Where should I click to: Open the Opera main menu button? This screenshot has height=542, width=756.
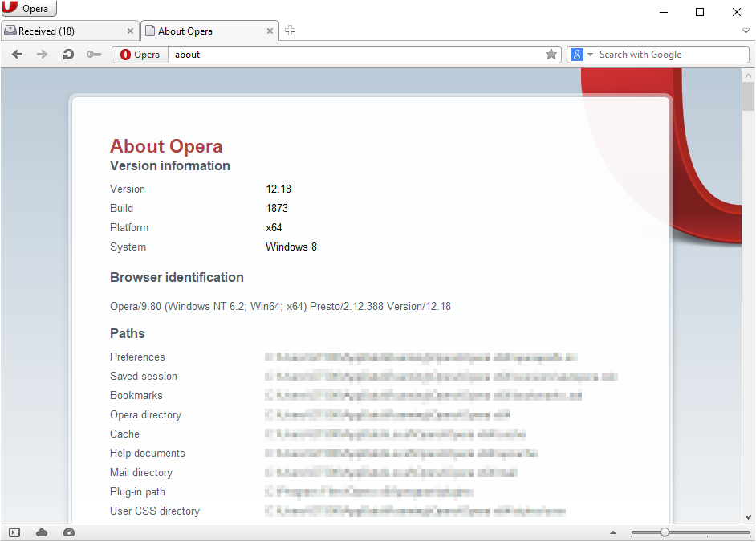coord(29,8)
